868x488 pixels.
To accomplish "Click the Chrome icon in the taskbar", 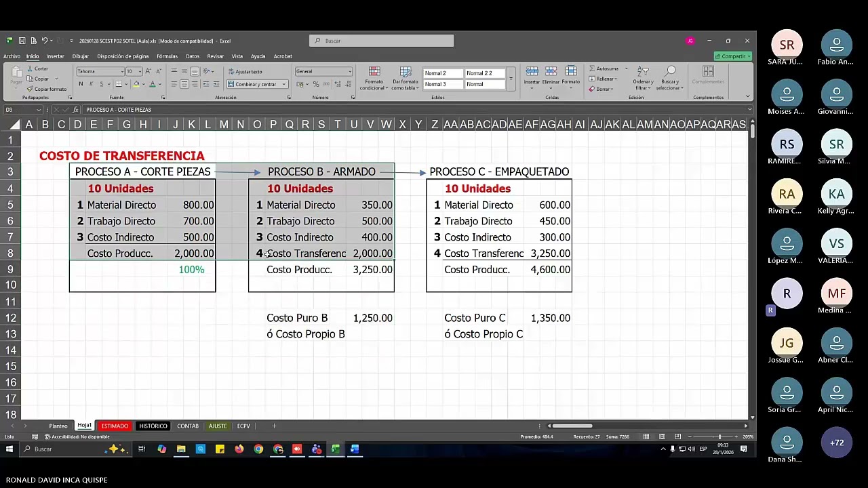I will click(258, 449).
